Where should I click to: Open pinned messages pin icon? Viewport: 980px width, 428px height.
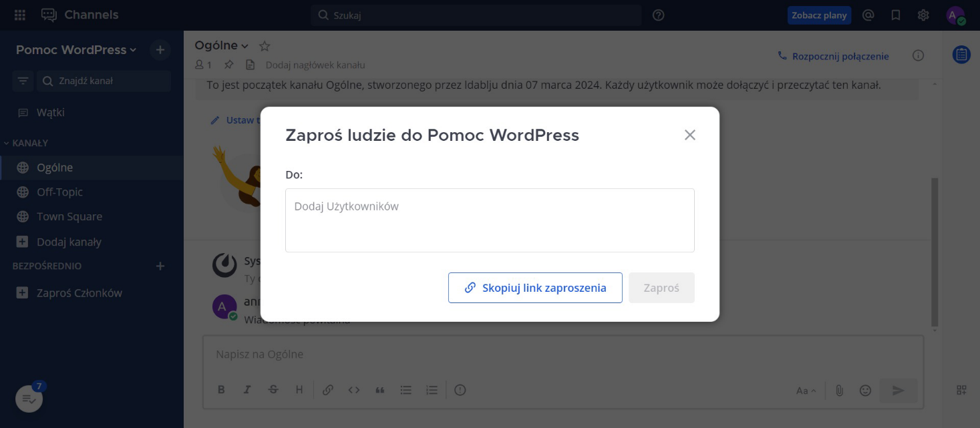[228, 65]
